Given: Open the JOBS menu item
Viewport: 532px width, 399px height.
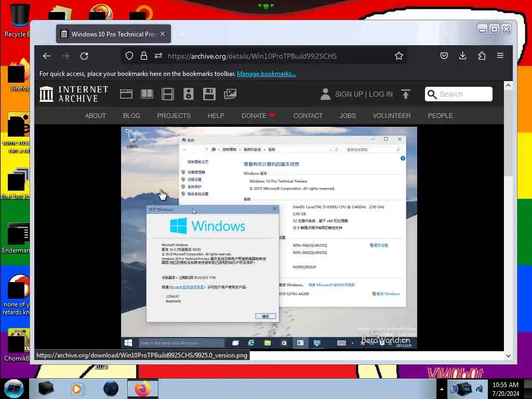Looking at the screenshot, I should click(x=348, y=116).
